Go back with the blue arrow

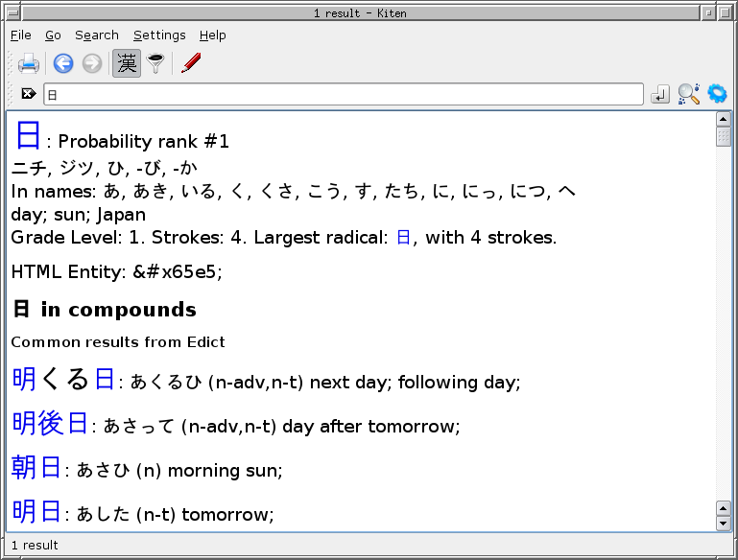[63, 63]
